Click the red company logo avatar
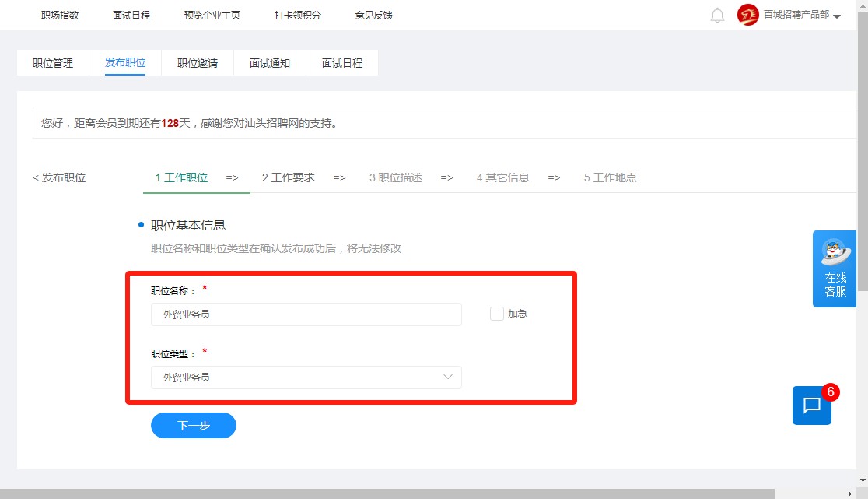Image resolution: width=868 pixels, height=499 pixels. tap(747, 15)
